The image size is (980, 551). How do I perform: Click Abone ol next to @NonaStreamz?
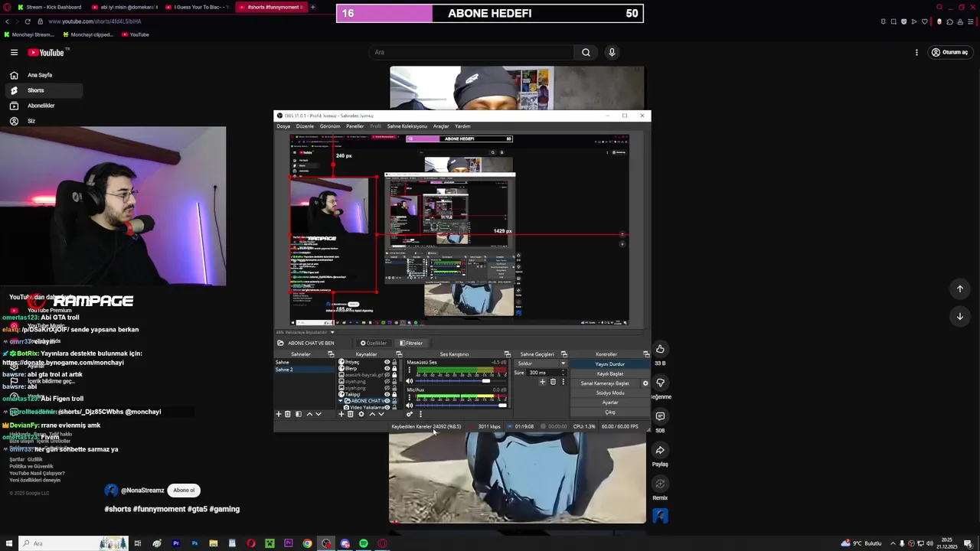[x=184, y=491]
